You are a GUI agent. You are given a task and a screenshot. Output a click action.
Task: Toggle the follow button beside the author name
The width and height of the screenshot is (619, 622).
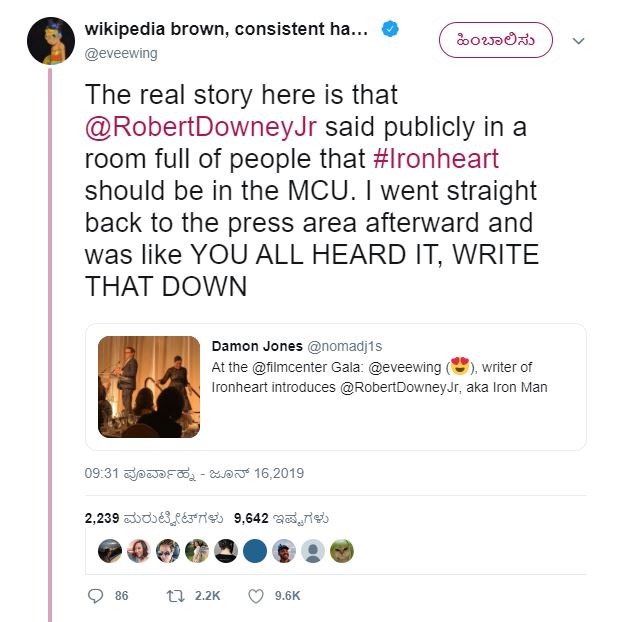495,40
